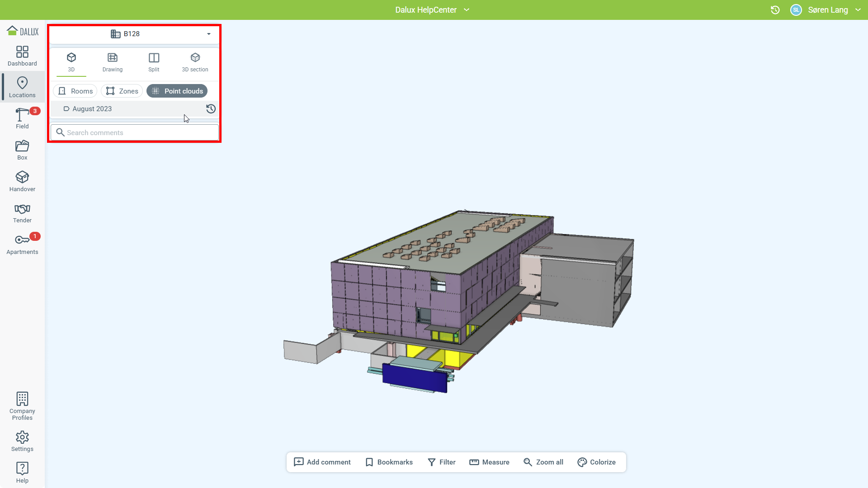The width and height of the screenshot is (868, 488).
Task: Click the Add comment button
Action: (322, 462)
